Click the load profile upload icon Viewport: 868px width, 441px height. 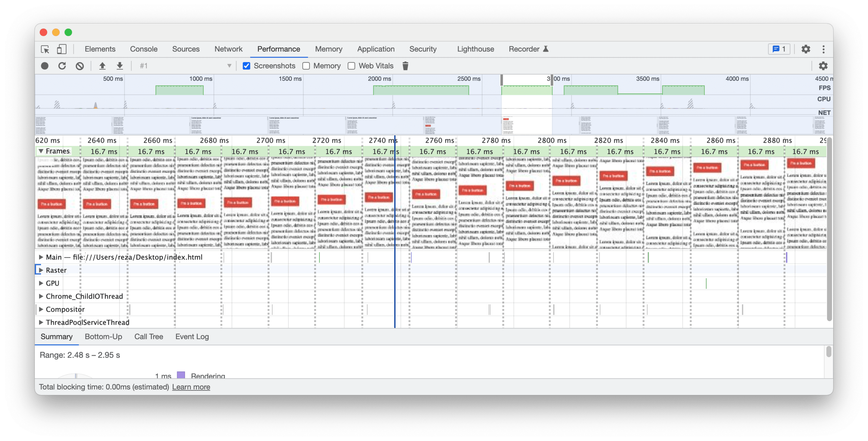tap(102, 66)
